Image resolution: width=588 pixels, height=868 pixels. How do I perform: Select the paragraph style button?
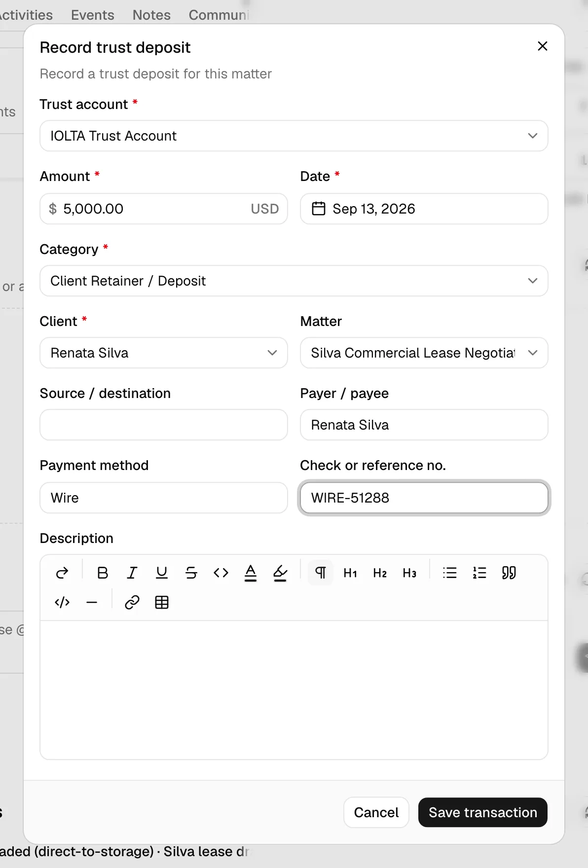321,573
